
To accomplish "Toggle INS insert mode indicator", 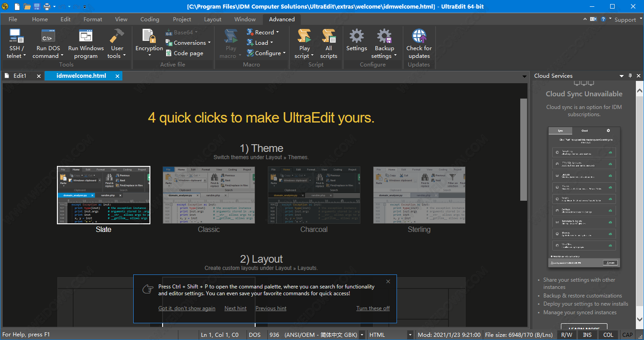I will tap(587, 335).
